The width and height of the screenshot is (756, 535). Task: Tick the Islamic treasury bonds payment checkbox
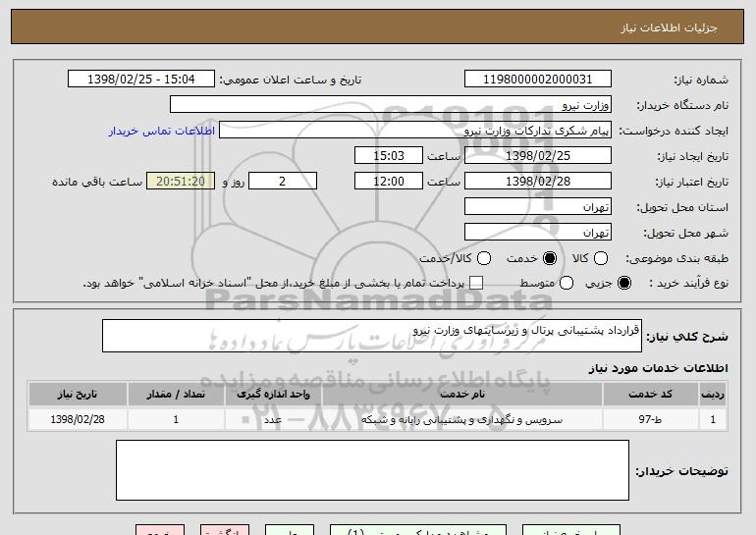click(476, 283)
